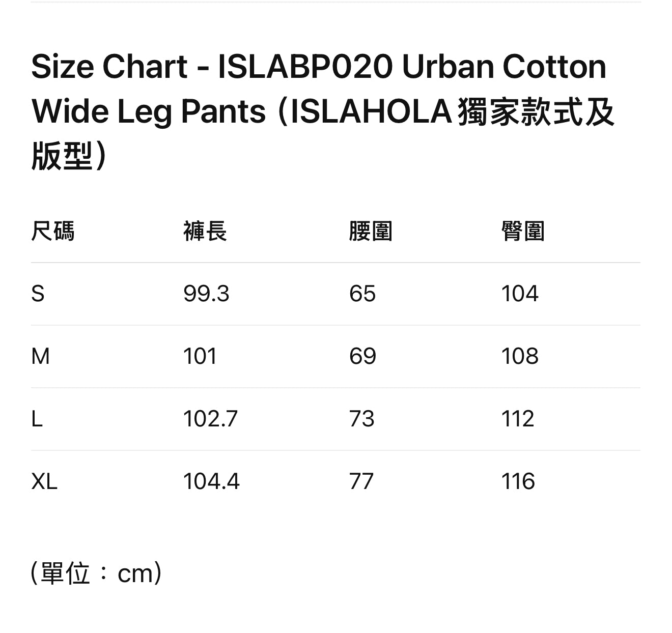
Task: Click the 101 pants length value
Action: [x=200, y=356]
